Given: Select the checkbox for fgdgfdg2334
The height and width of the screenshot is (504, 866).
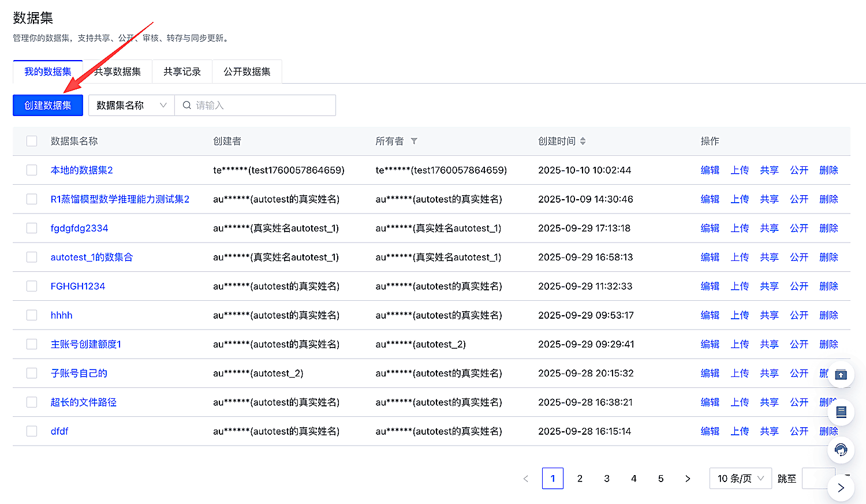Looking at the screenshot, I should pos(32,228).
